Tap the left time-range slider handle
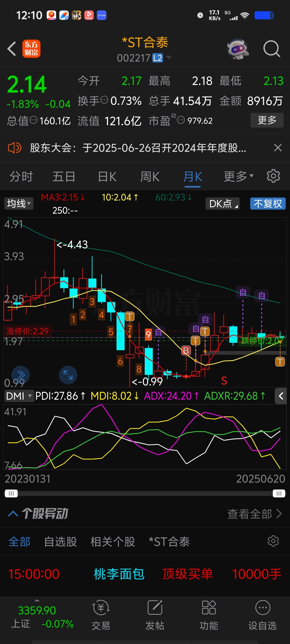290x644 pixels. 11,493
